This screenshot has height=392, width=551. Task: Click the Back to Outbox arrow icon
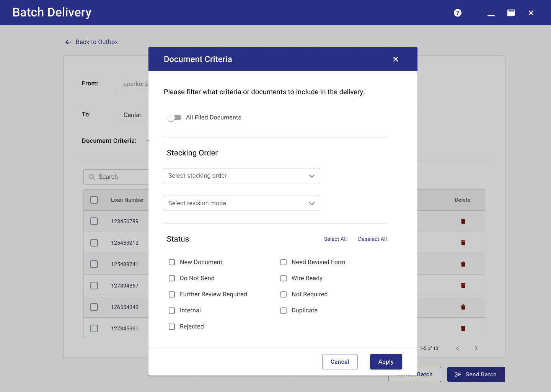[68, 42]
